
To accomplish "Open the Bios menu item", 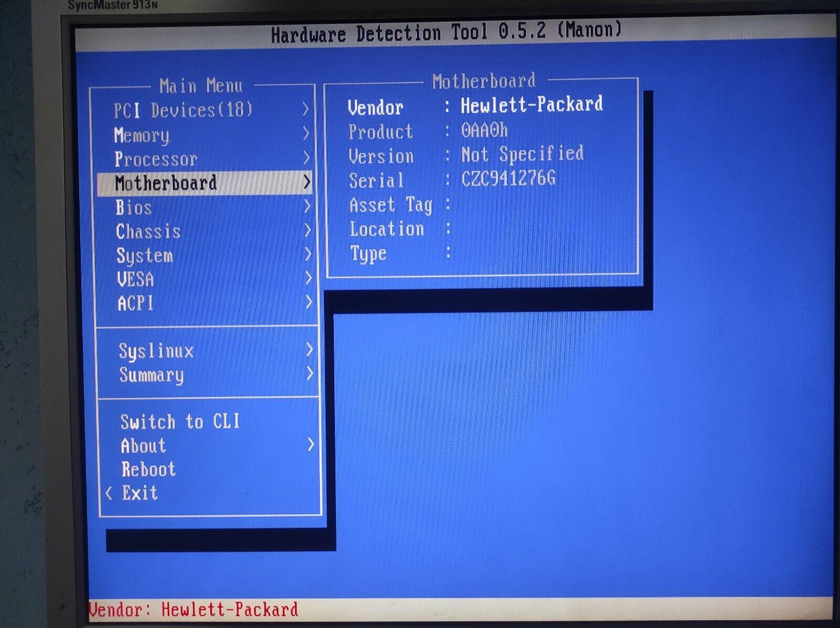I will tap(134, 207).
